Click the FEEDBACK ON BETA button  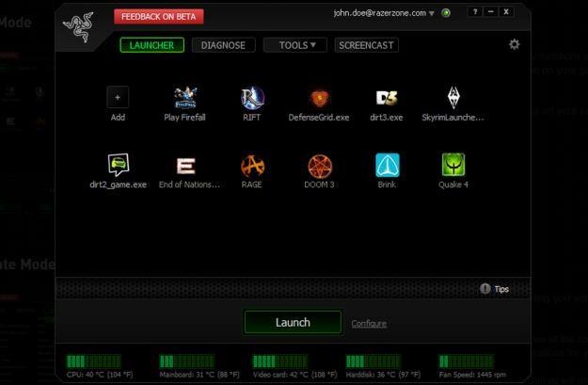159,17
